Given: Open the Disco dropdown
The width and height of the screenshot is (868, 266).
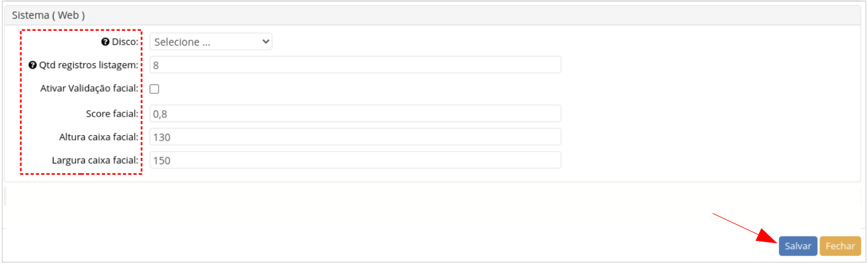Looking at the screenshot, I should 211,42.
